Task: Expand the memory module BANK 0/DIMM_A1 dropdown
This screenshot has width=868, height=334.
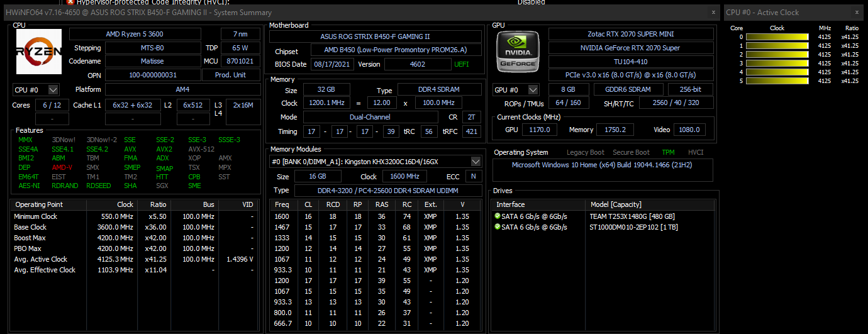Action: [376, 162]
